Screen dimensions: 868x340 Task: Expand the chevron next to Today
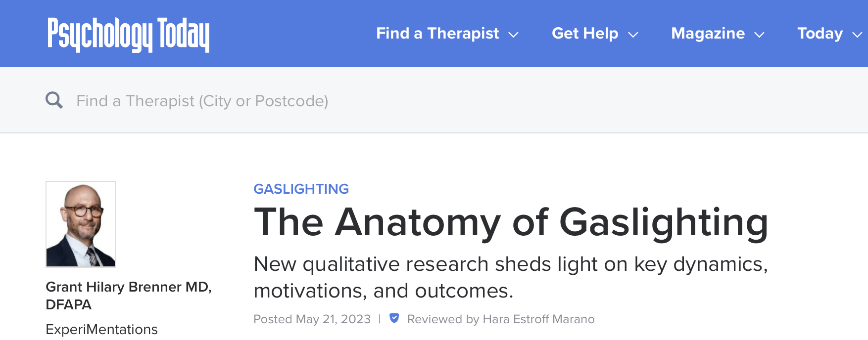(857, 35)
